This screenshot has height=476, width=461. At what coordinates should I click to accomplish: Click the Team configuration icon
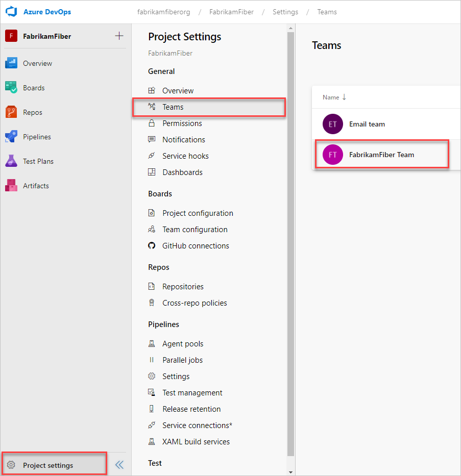point(152,229)
